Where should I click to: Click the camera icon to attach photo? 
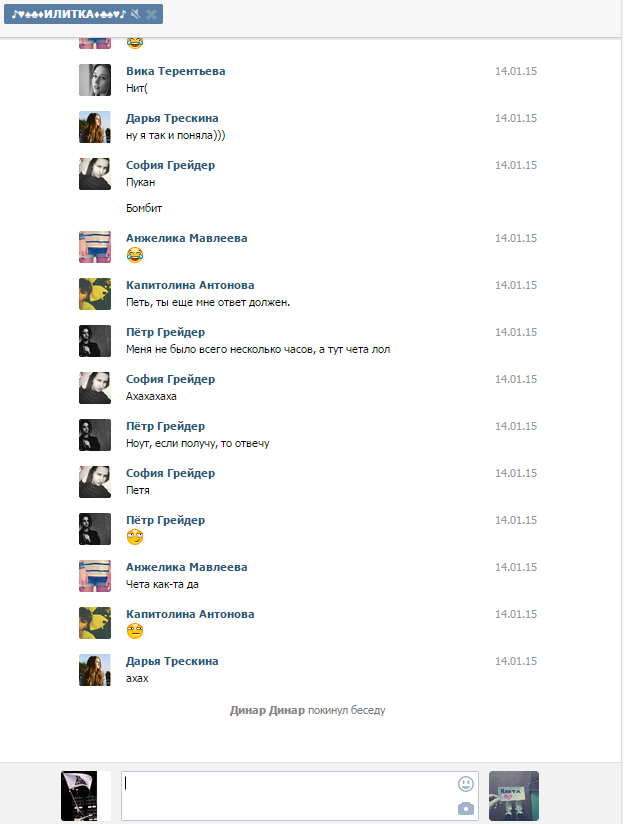[465, 808]
